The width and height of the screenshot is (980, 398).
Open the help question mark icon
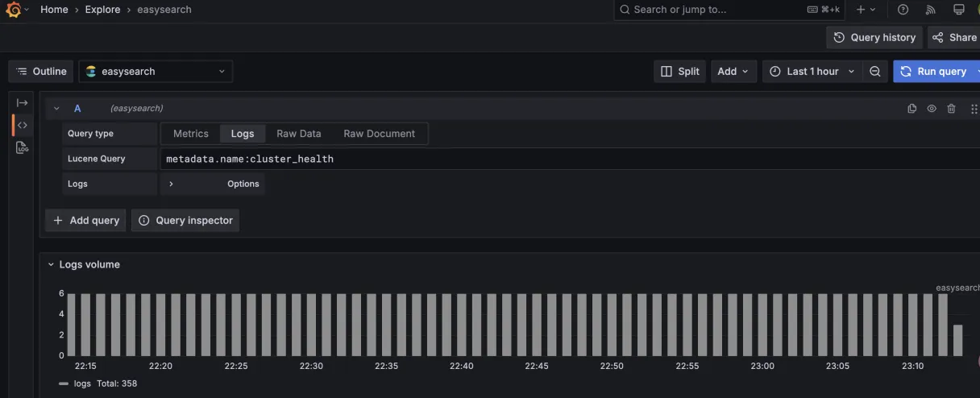click(x=903, y=10)
